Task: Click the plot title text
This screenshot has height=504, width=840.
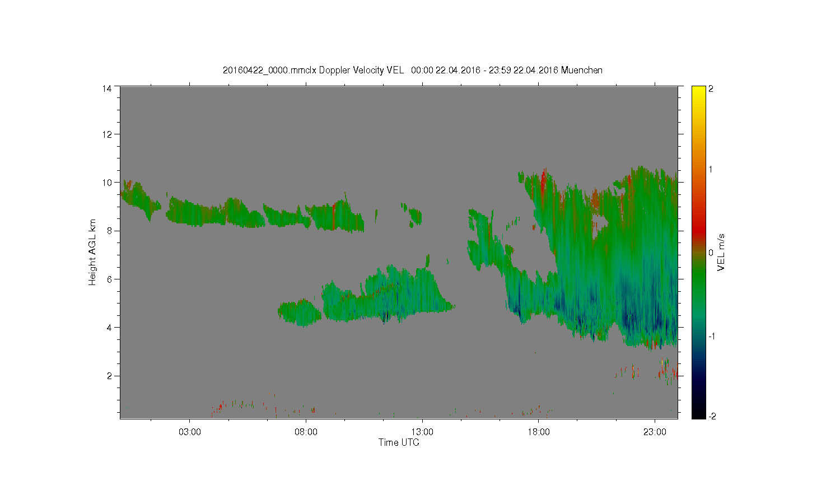Action: pyautogui.click(x=413, y=70)
